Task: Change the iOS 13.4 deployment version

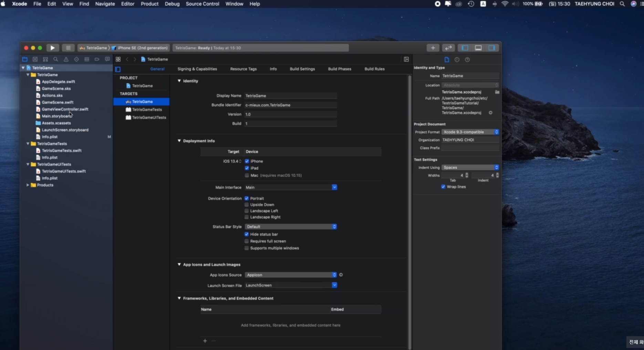Action: pos(232,161)
